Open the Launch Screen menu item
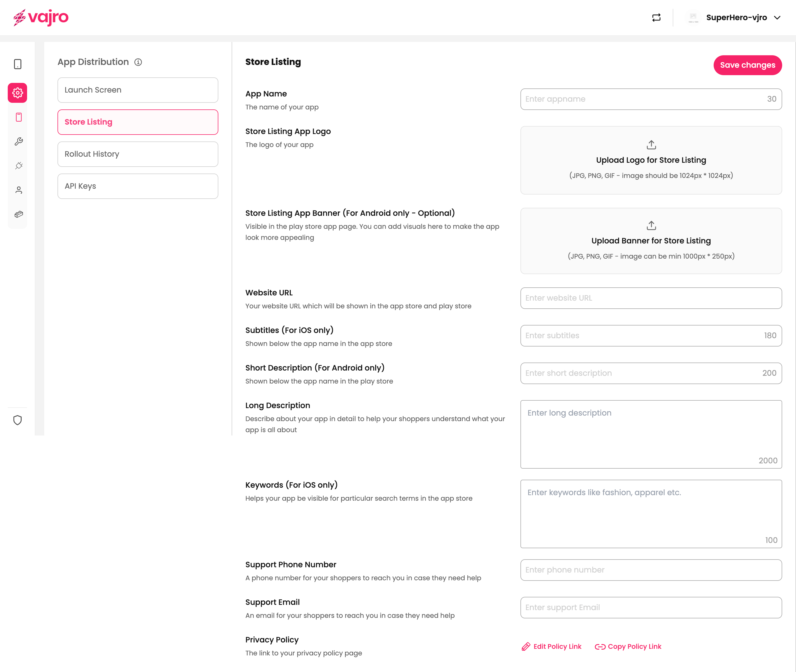The width and height of the screenshot is (796, 672). click(138, 90)
